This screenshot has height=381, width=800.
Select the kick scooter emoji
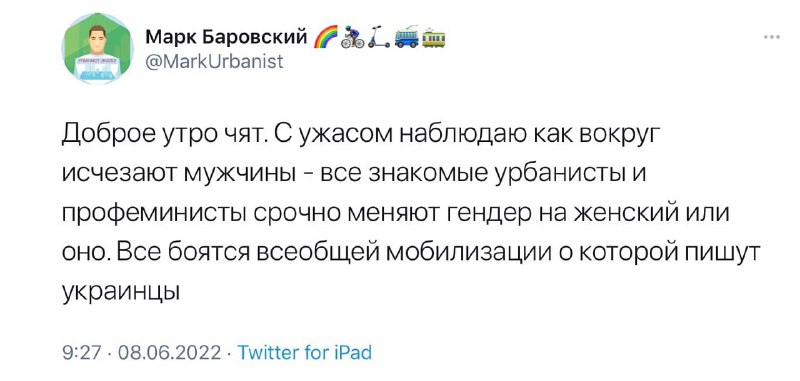click(379, 37)
